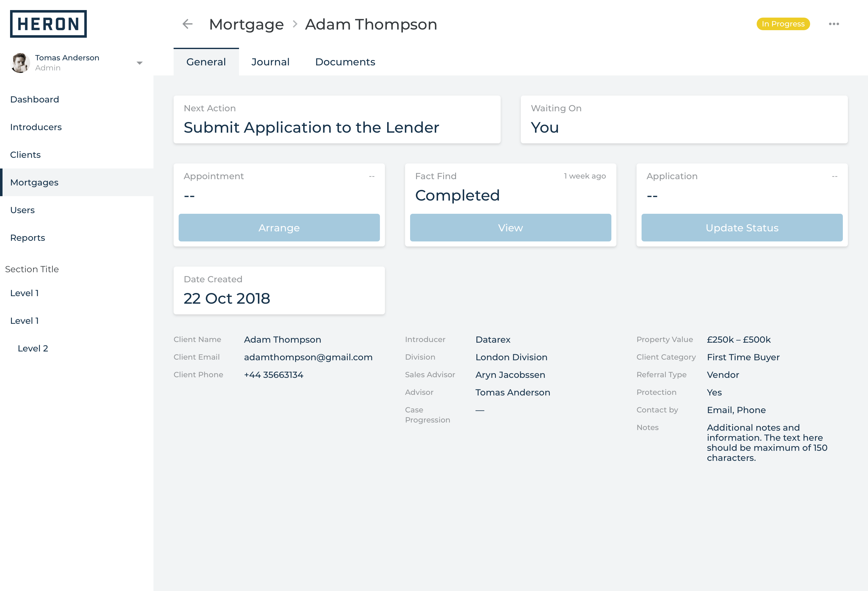The image size is (868, 591).
Task: Click the Adam Thompson page title
Action: point(371,24)
